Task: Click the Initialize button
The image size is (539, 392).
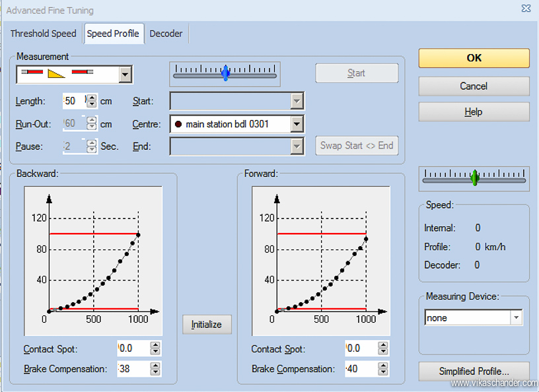Action: [x=207, y=325]
